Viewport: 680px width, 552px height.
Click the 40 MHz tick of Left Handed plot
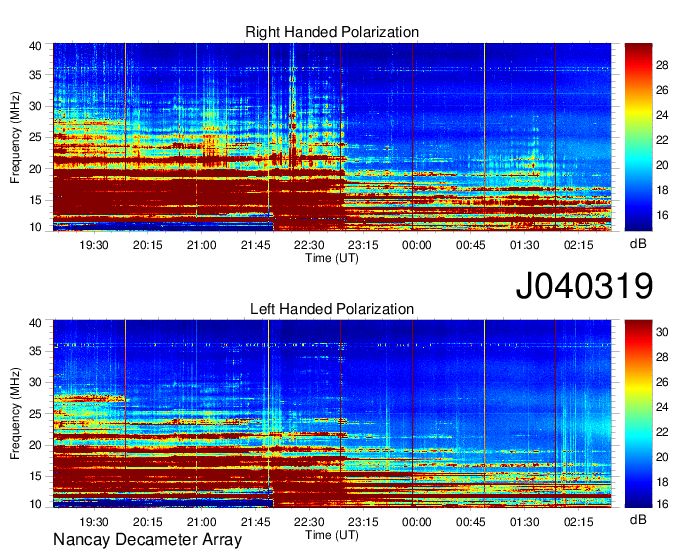point(35,323)
